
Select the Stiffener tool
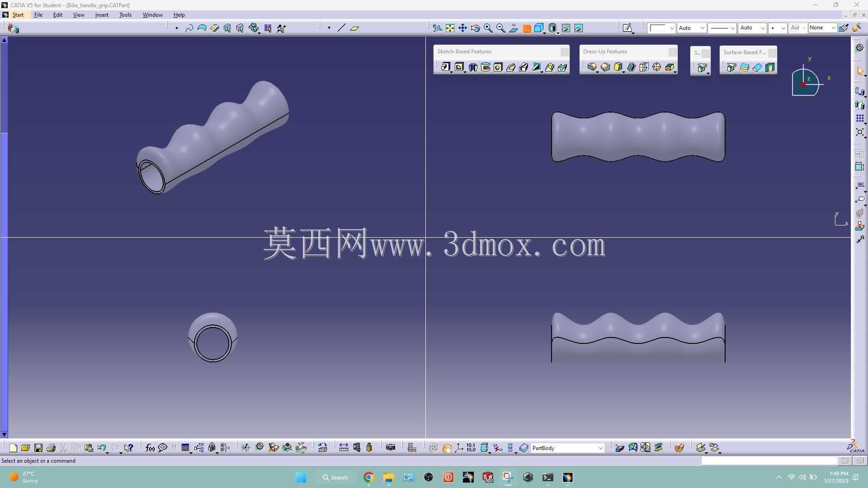click(537, 67)
